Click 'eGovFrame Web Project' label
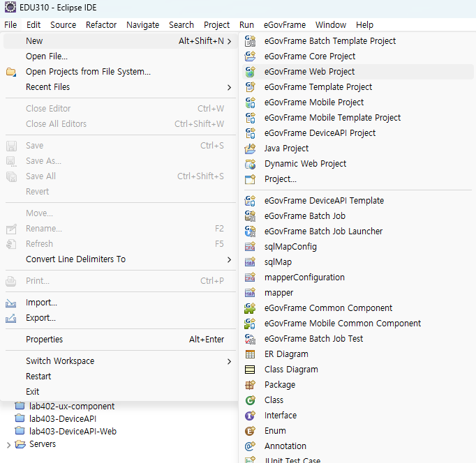This screenshot has height=463, width=476. [309, 72]
